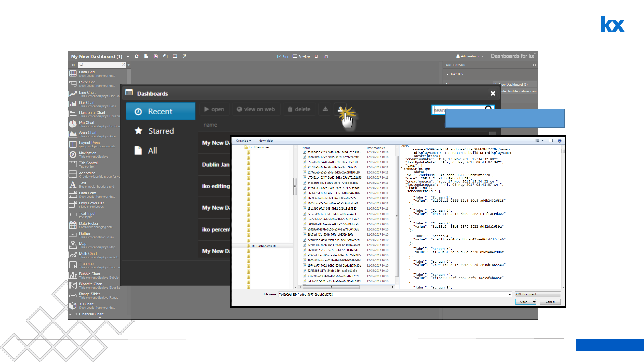
Task: Collapse the BASICS section
Action: (447, 74)
